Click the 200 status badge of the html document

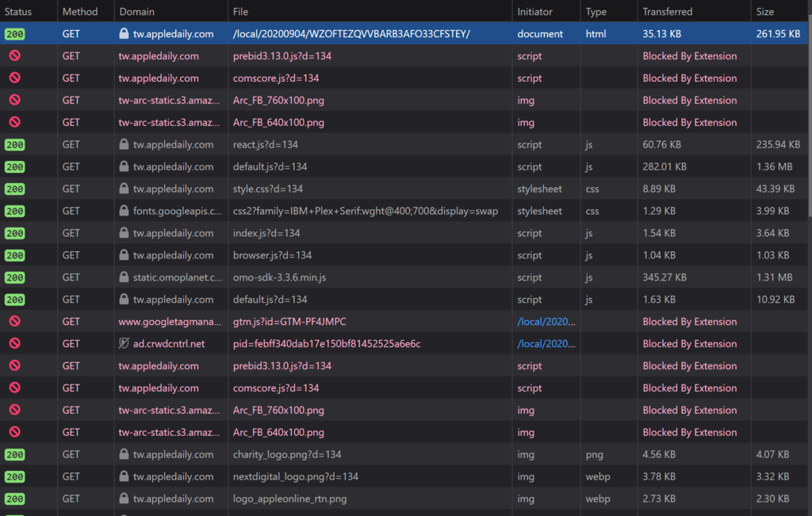coord(14,34)
